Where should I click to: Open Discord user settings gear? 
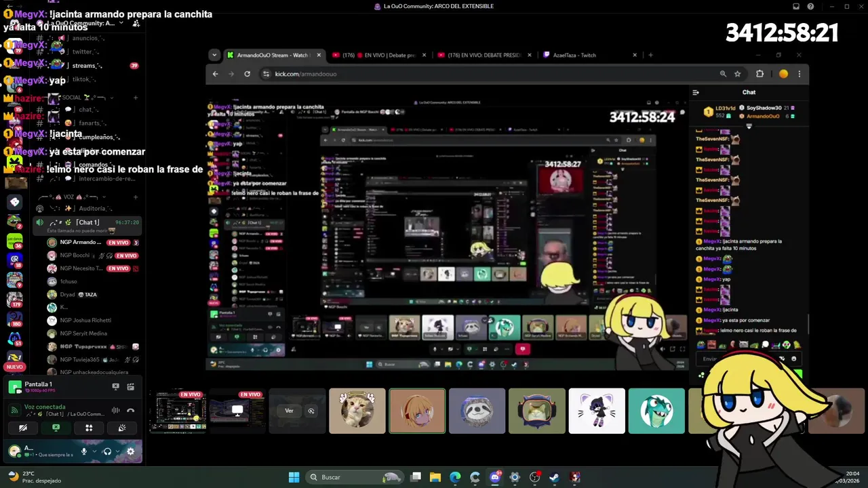[130, 451]
